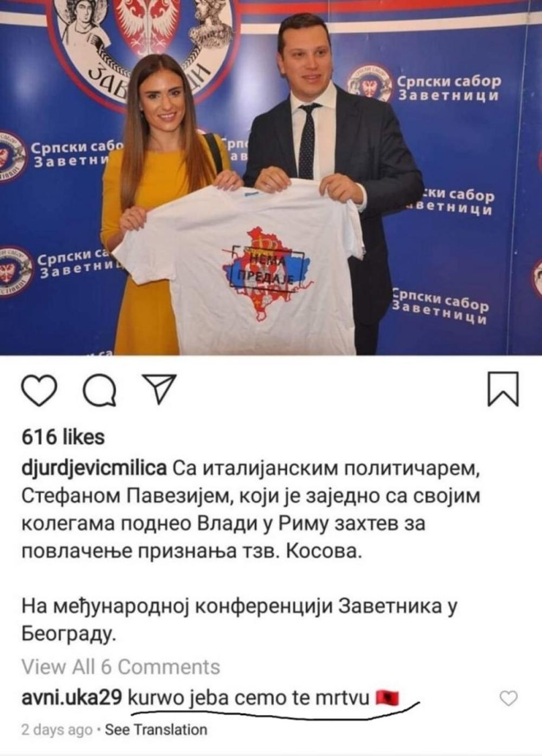The image size is (542, 756).
Task: Open djurdjevicmilica profile from caption
Action: pos(94,468)
